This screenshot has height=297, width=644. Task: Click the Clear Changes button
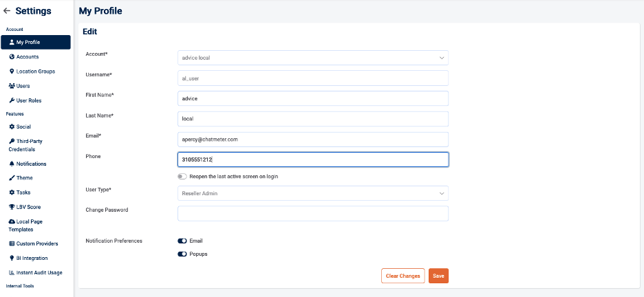tap(402, 276)
